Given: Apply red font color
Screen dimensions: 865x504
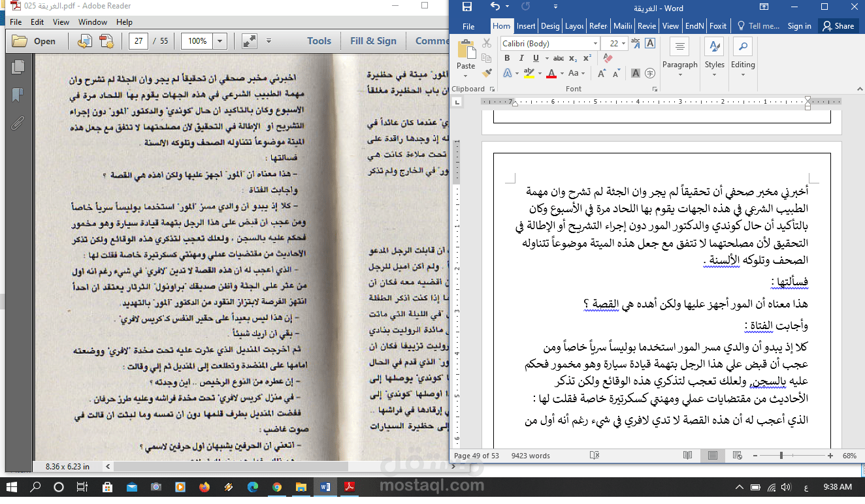Looking at the screenshot, I should tap(551, 73).
